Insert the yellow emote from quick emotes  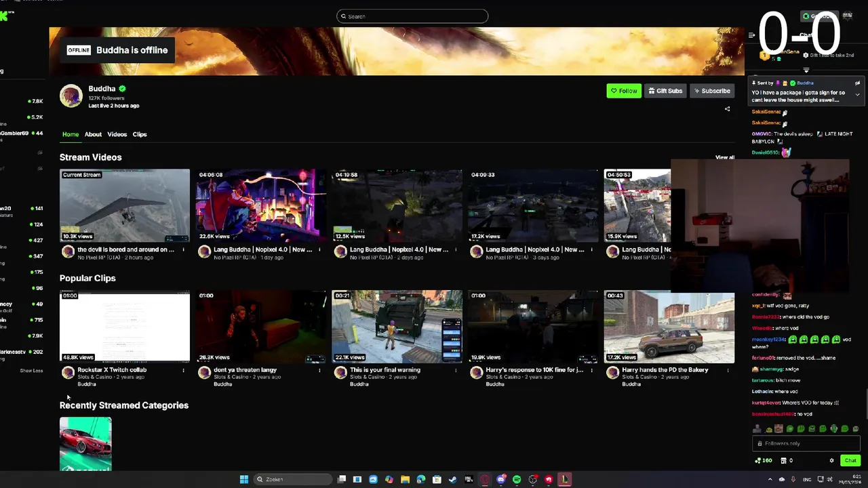click(x=769, y=430)
